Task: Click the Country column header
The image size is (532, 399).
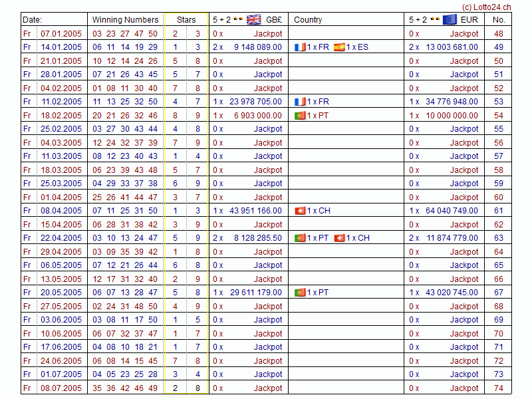Action: [x=308, y=20]
